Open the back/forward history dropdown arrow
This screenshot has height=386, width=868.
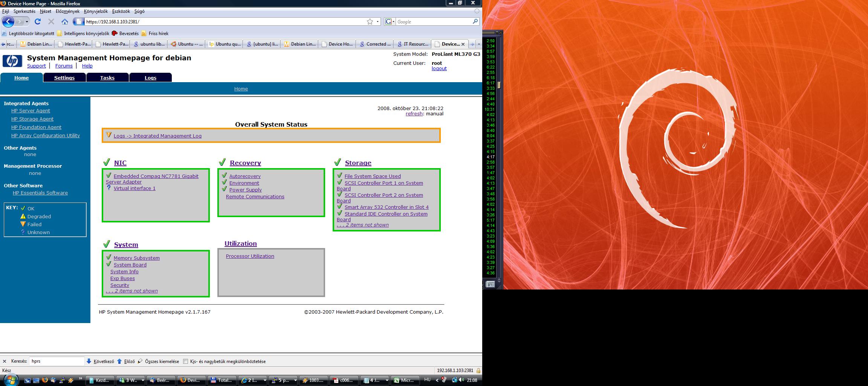tap(27, 21)
